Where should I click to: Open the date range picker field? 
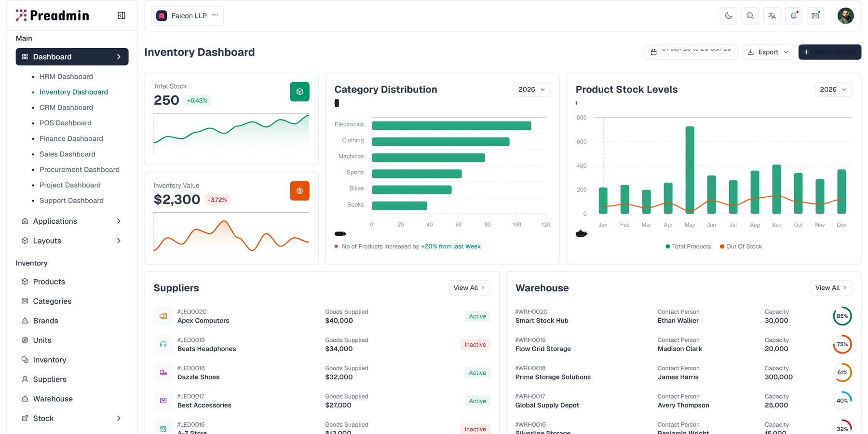coord(691,52)
